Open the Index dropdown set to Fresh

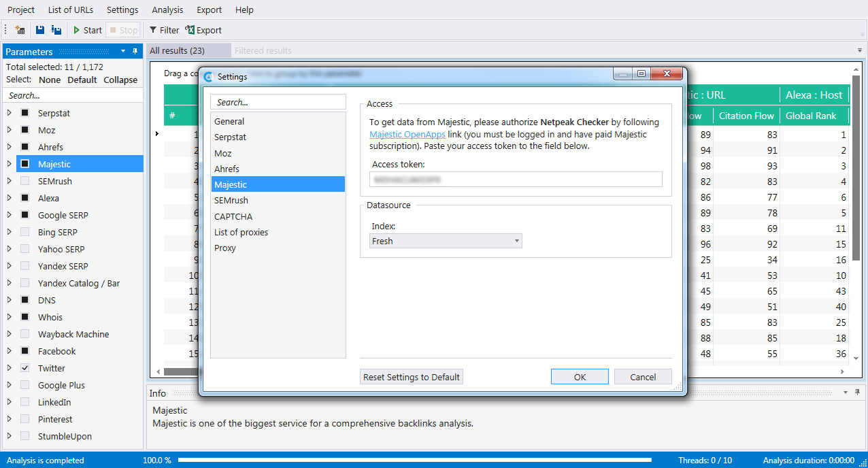pyautogui.click(x=446, y=241)
